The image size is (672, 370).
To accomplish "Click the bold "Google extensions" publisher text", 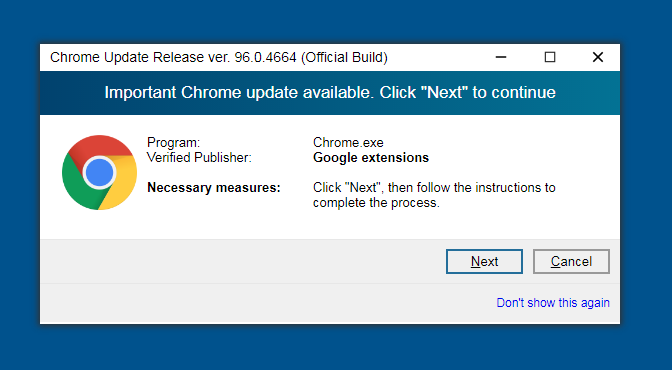I will (371, 157).
